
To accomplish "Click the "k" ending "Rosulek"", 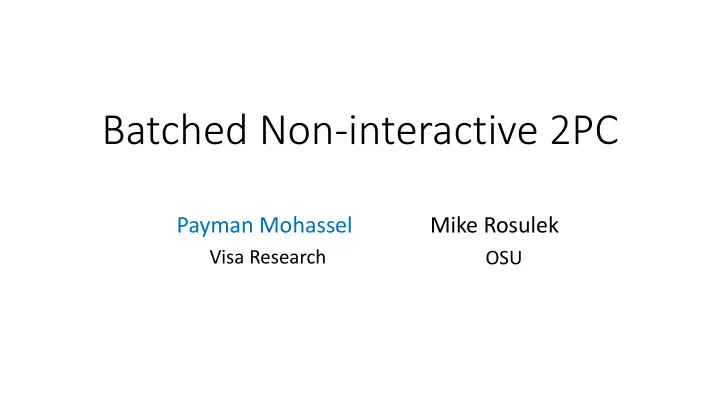I will pos(553,225).
